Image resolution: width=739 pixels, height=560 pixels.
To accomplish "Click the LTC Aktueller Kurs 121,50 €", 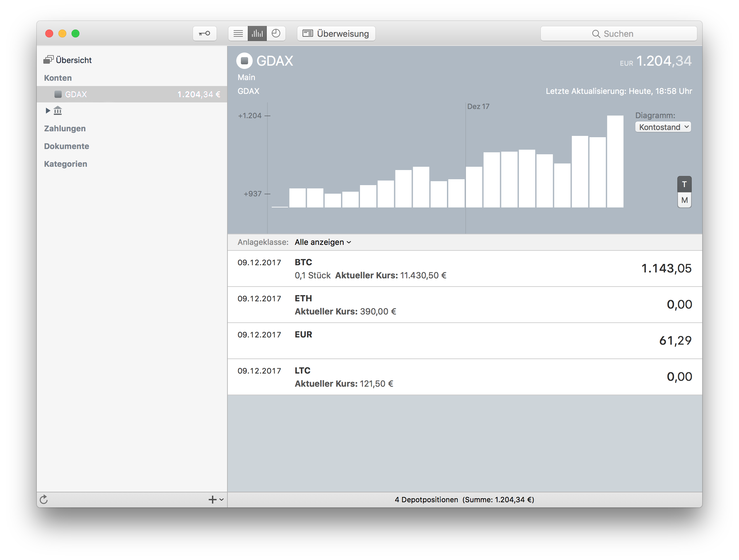I will click(x=344, y=384).
